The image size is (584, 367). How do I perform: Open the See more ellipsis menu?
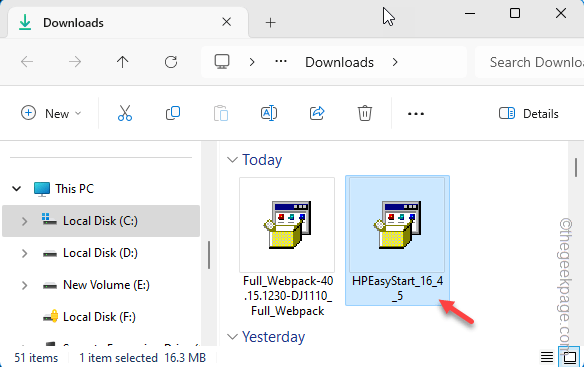click(x=416, y=114)
